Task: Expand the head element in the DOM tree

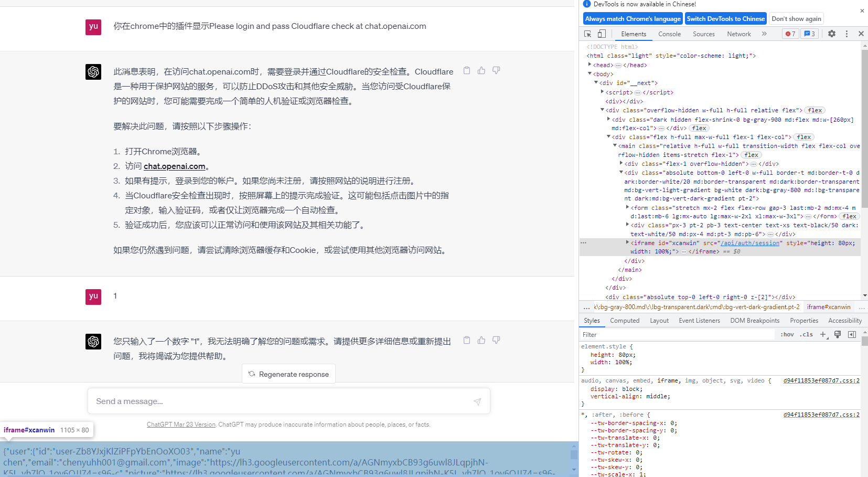Action: [x=590, y=65]
